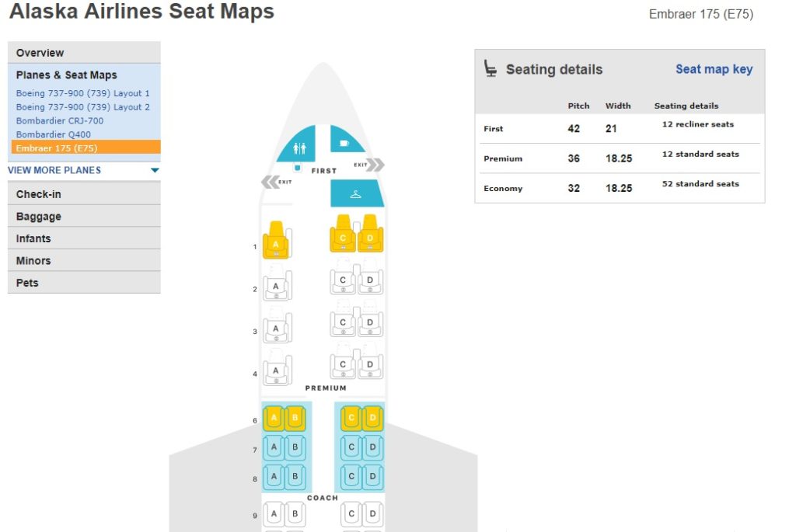This screenshot has height=532, width=796.
Task: Open the Pets section
Action: [27, 283]
